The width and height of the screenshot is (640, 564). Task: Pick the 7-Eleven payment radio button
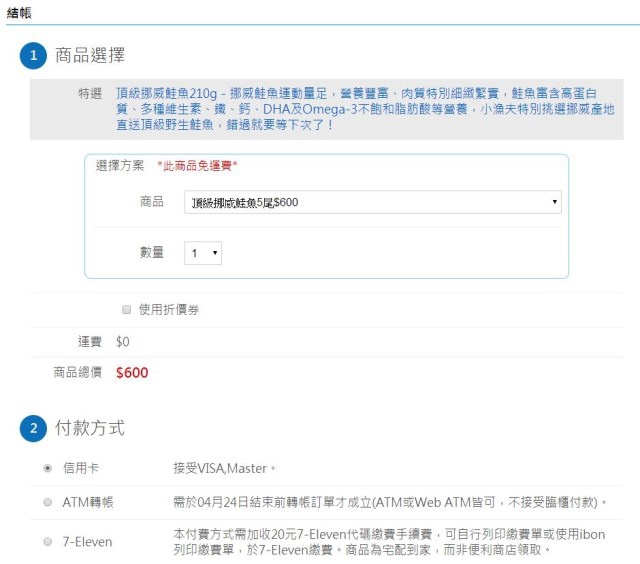(x=48, y=542)
